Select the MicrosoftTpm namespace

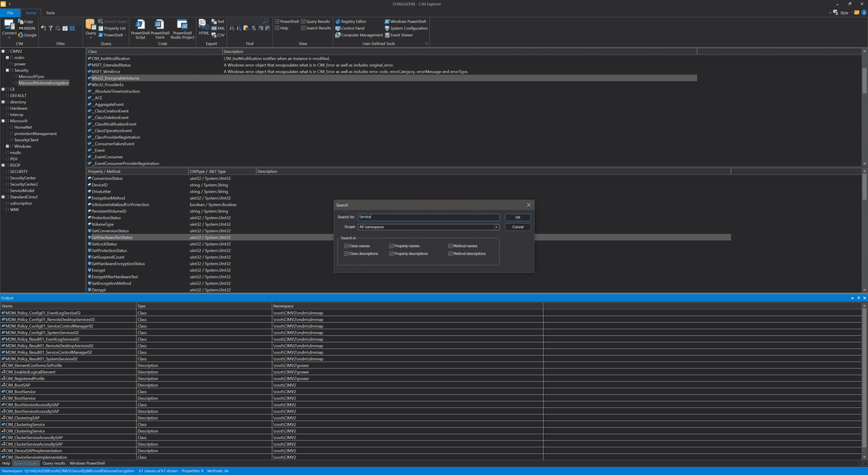click(x=31, y=77)
